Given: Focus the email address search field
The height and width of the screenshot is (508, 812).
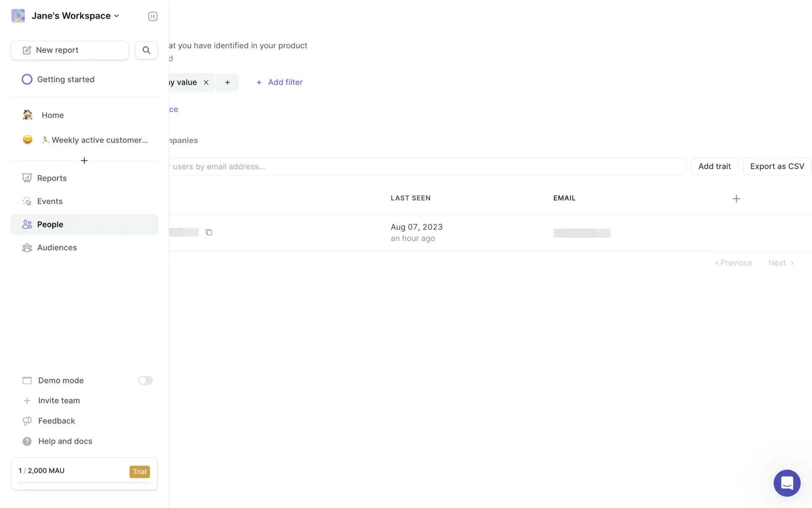Looking at the screenshot, I should (423, 167).
